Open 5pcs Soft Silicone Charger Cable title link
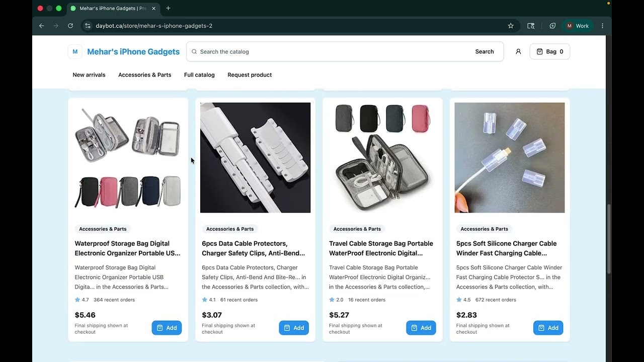The height and width of the screenshot is (362, 644). click(507, 248)
